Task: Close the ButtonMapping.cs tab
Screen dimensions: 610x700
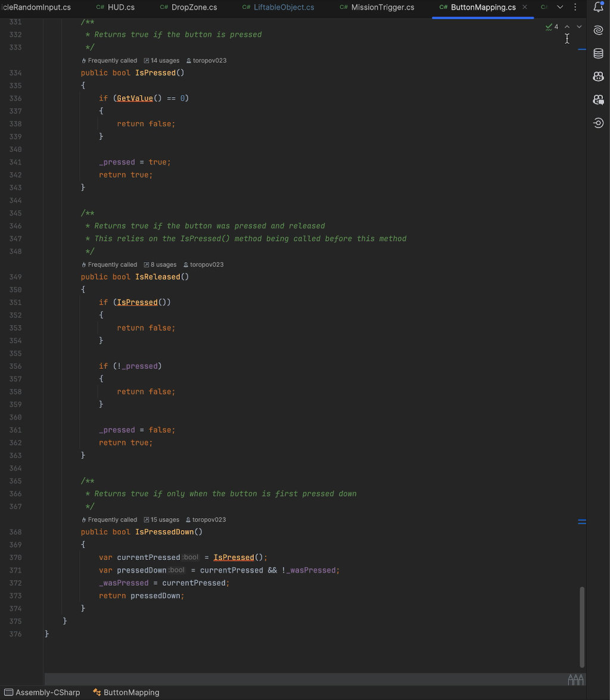Action: click(x=524, y=7)
